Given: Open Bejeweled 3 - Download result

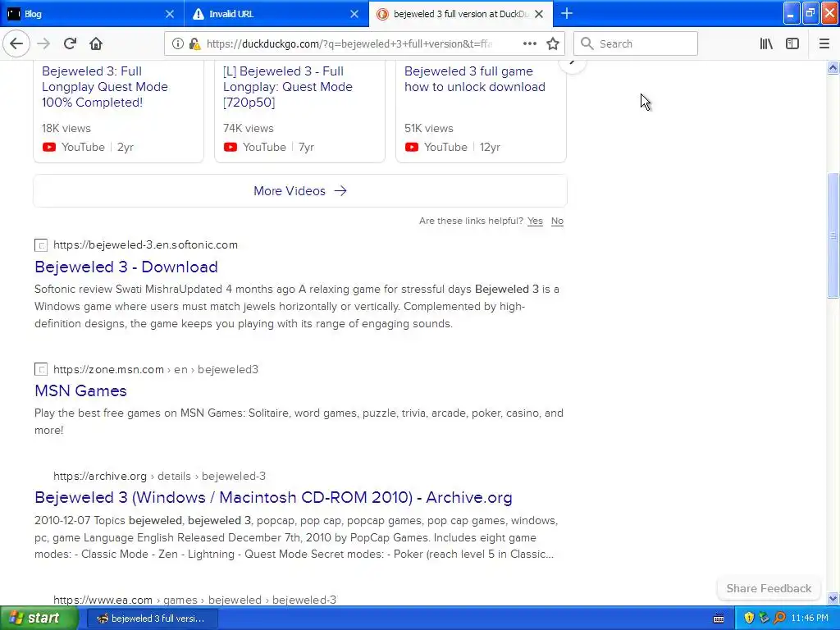Looking at the screenshot, I should pos(126,267).
